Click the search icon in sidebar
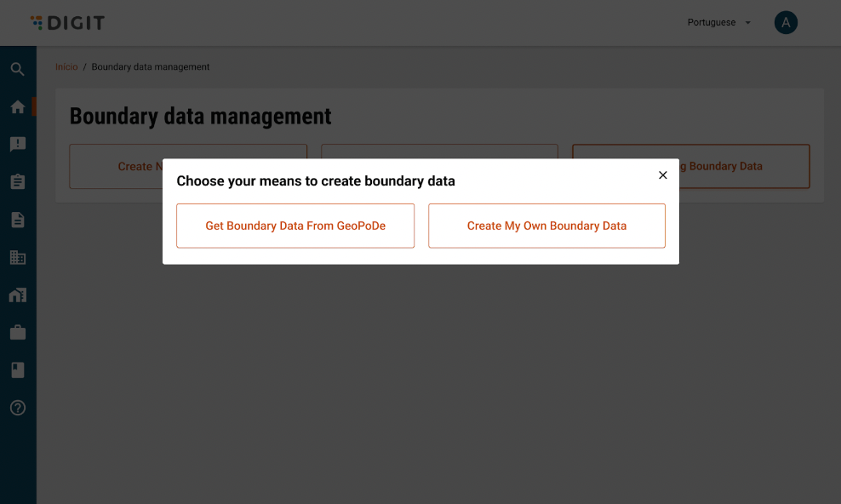 [17, 69]
